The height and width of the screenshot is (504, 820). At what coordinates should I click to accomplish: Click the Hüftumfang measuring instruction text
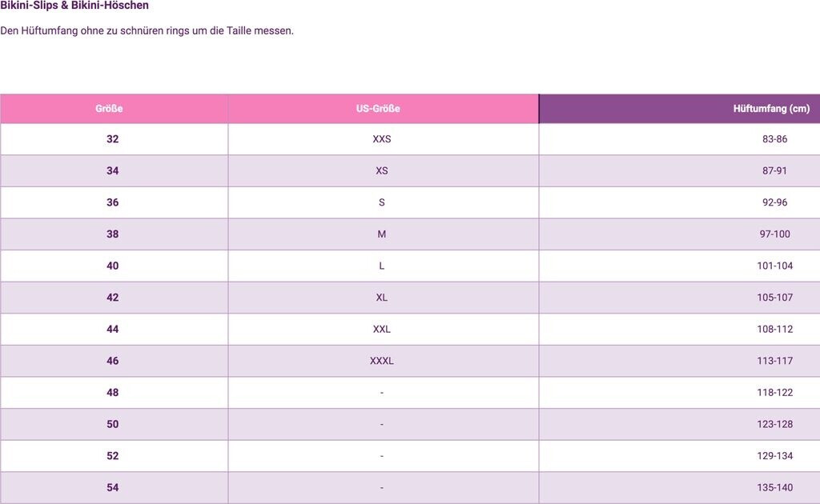[x=147, y=31]
